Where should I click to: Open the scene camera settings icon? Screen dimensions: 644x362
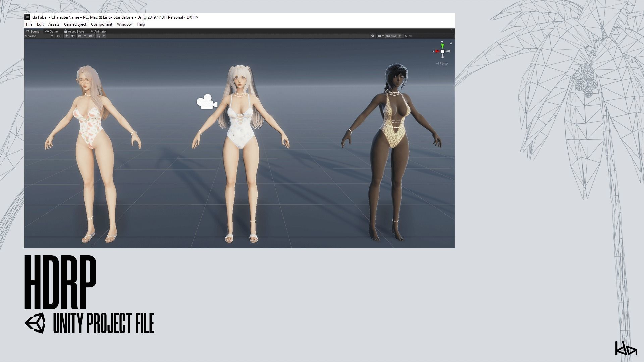pyautogui.click(x=379, y=36)
